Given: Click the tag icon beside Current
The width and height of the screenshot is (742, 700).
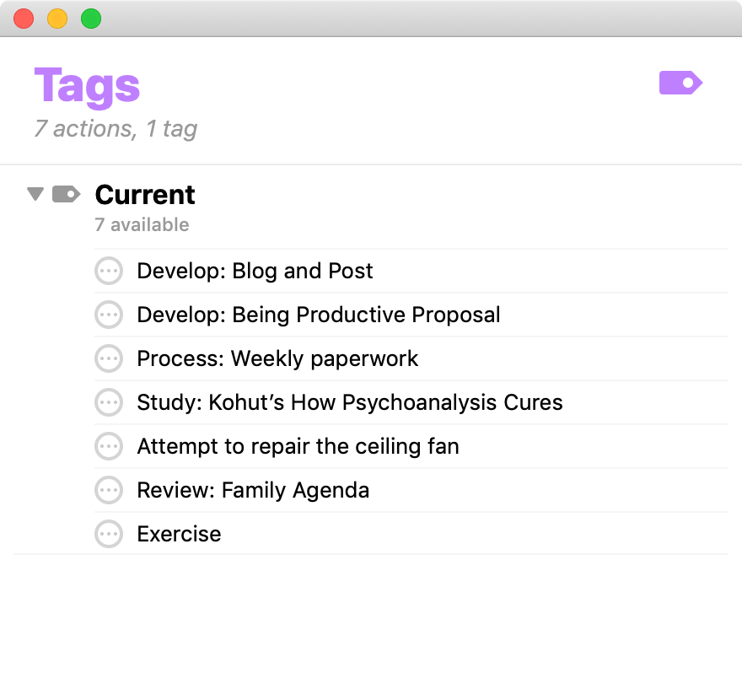Looking at the screenshot, I should (66, 193).
